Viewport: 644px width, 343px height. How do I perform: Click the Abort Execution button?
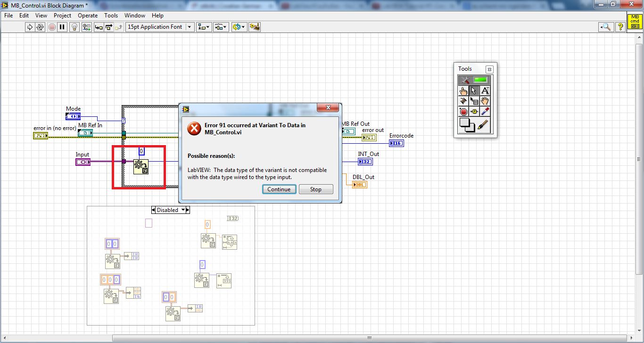pyautogui.click(x=52, y=27)
